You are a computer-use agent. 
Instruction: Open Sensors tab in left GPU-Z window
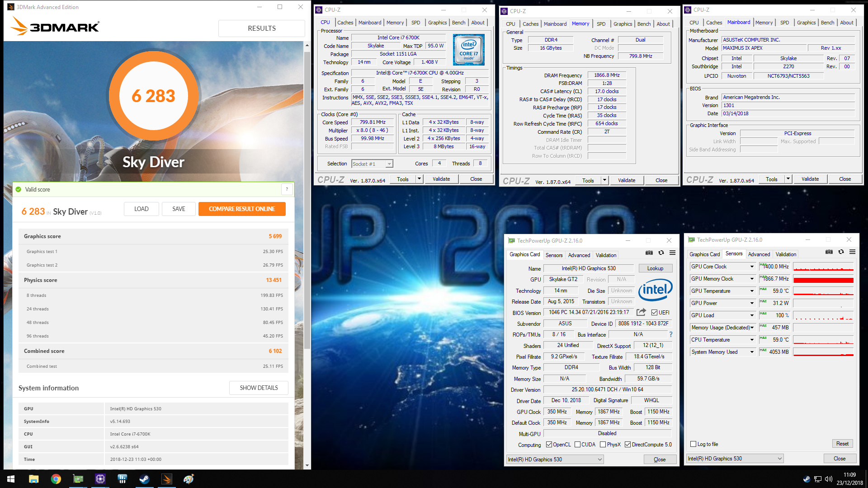coord(554,255)
